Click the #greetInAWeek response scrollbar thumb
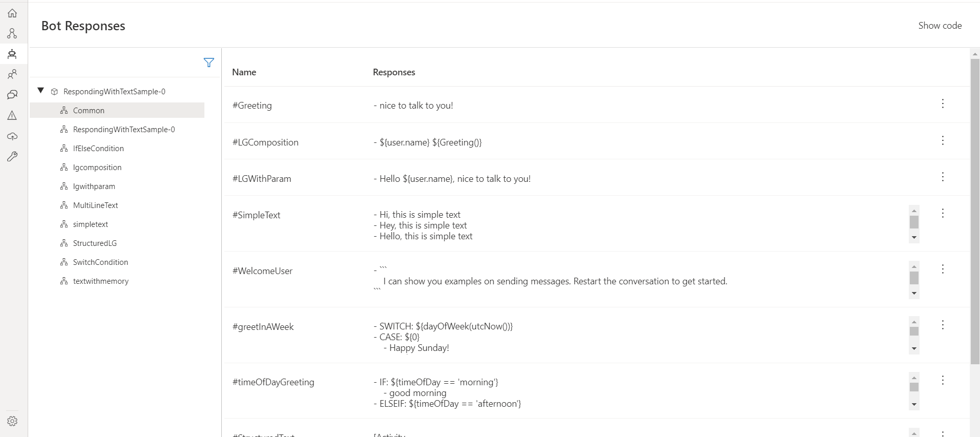 click(914, 331)
